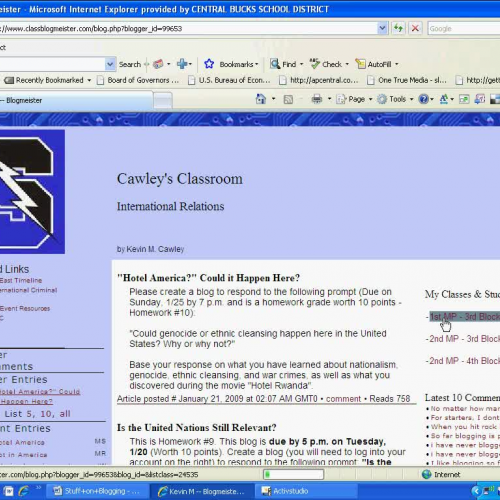
Task: Click the Google search box
Action: [464, 29]
